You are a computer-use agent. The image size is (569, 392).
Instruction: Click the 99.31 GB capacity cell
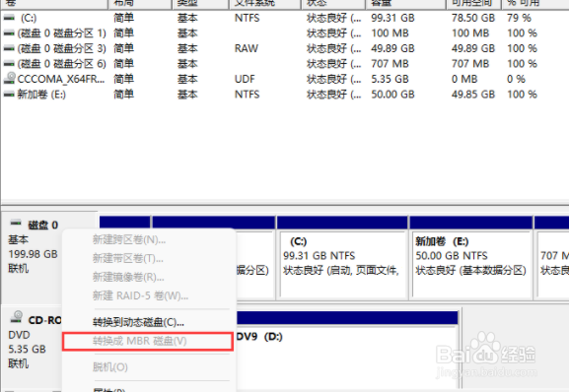click(392, 18)
